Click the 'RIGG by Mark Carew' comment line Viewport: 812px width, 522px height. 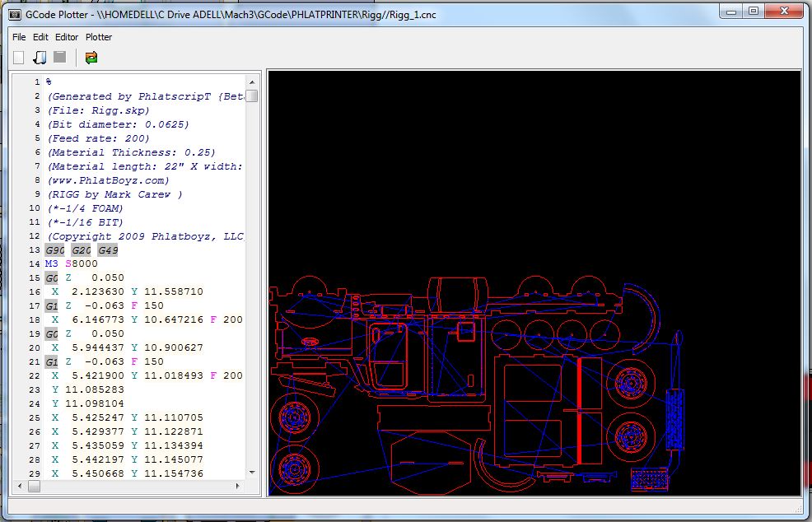(115, 194)
